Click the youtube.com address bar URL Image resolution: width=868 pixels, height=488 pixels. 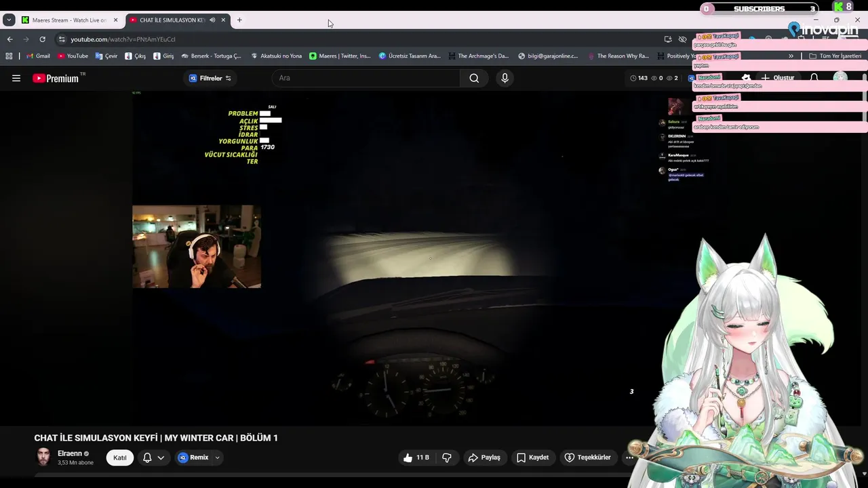coord(123,39)
